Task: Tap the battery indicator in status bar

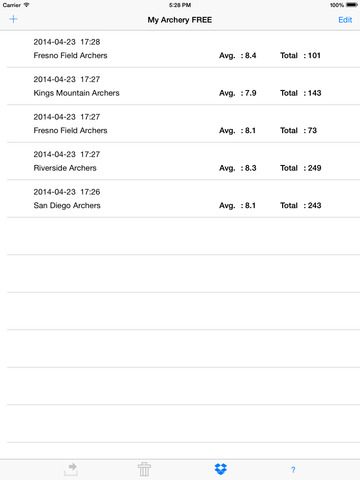Action: [x=352, y=5]
